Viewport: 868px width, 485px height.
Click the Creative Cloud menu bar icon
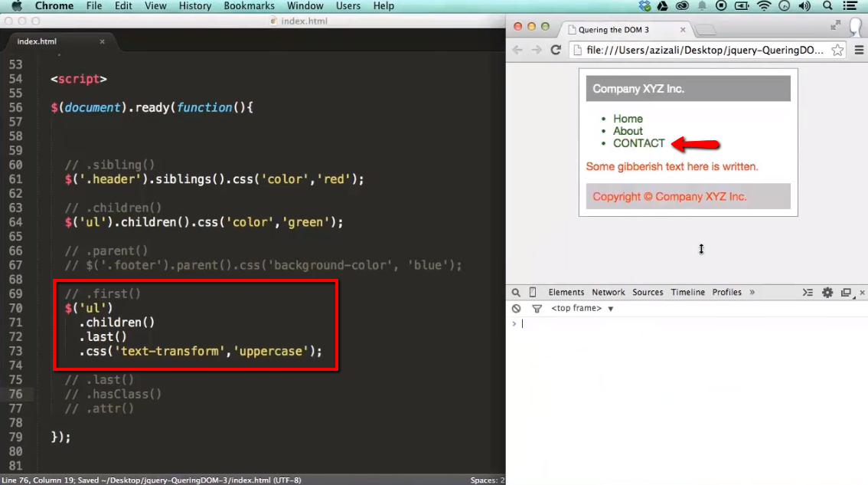pos(682,6)
